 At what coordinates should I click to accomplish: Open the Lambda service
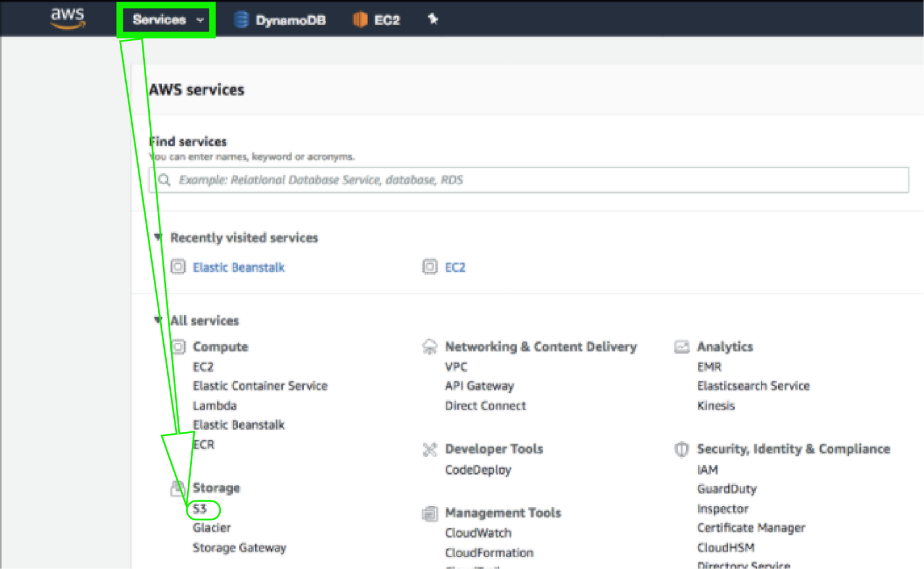[x=214, y=405]
